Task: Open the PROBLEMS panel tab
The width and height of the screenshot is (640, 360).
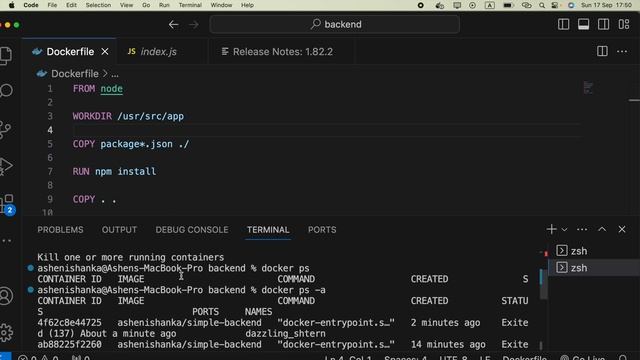Action: coord(60,230)
